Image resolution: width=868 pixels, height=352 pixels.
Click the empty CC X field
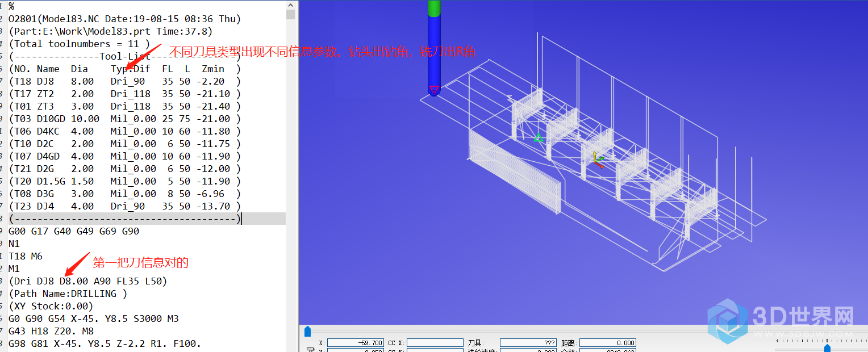pyautogui.click(x=435, y=343)
